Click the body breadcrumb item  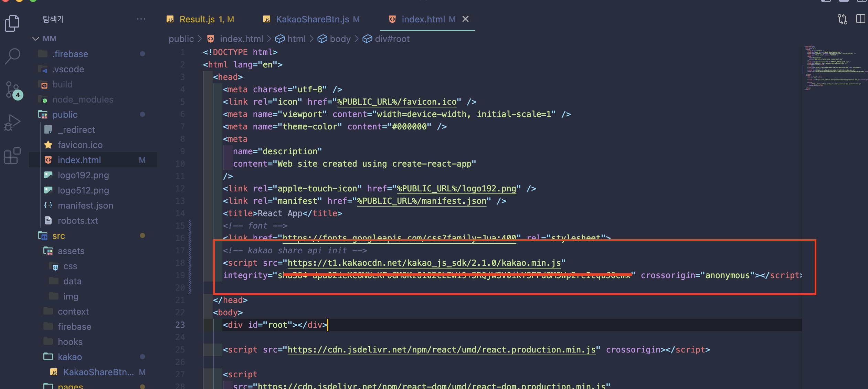pyautogui.click(x=340, y=39)
